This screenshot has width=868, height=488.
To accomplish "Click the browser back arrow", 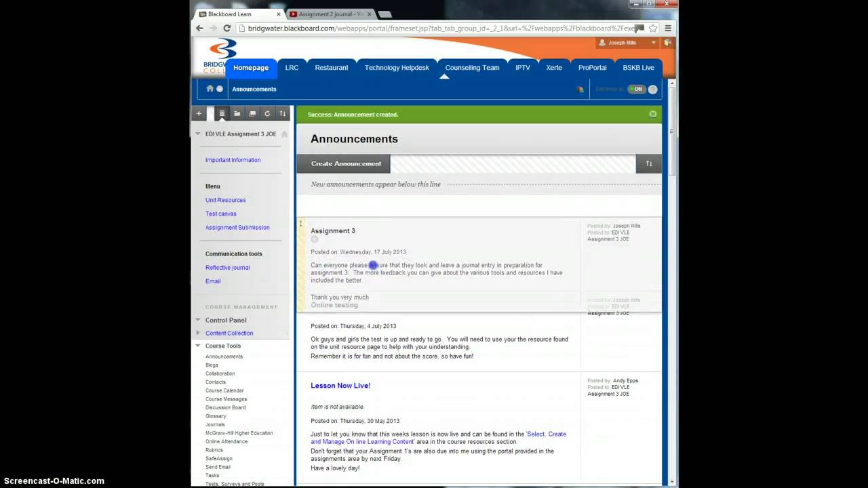I will click(x=199, y=28).
